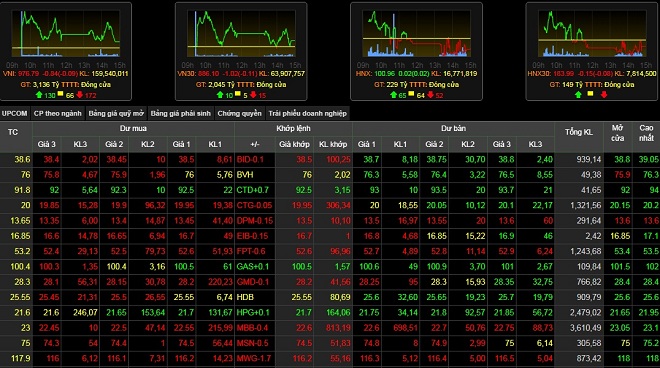Open Bảng giá quỹ mở tab
Image resolution: width=660 pixels, height=368 pixels.
[116, 113]
